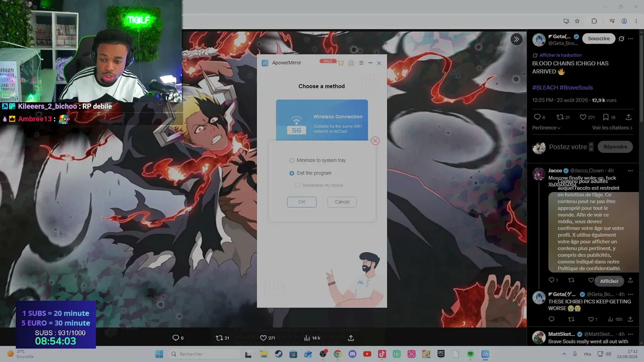Viewport: 644px width, 362px height.
Task: Open the #BraveSouls hashtag
Action: 577,87
